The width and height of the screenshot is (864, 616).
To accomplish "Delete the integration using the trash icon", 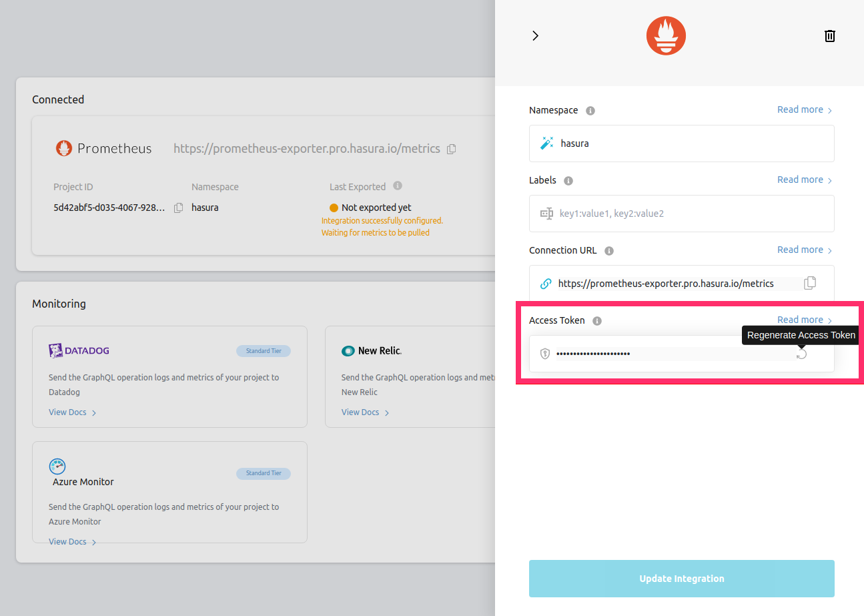I will 829,35.
